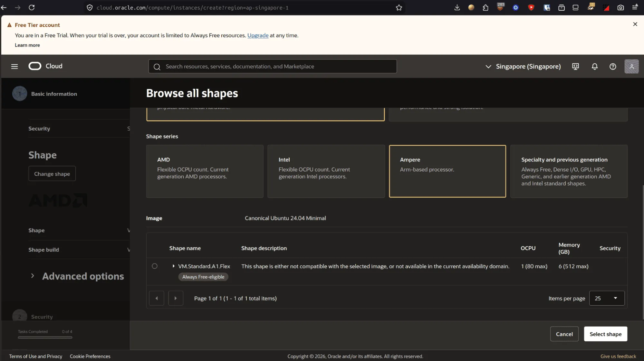Expand the VM.Standard.A1.Flex row details

173,266
